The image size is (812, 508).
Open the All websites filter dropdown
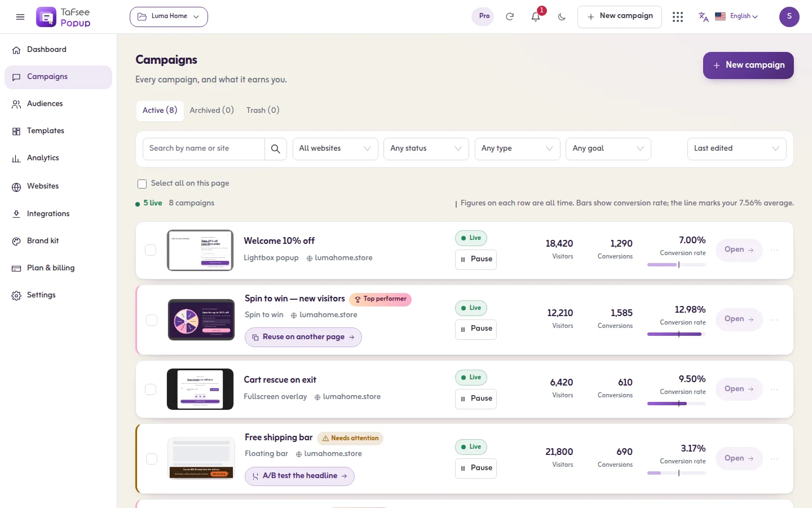coord(335,149)
